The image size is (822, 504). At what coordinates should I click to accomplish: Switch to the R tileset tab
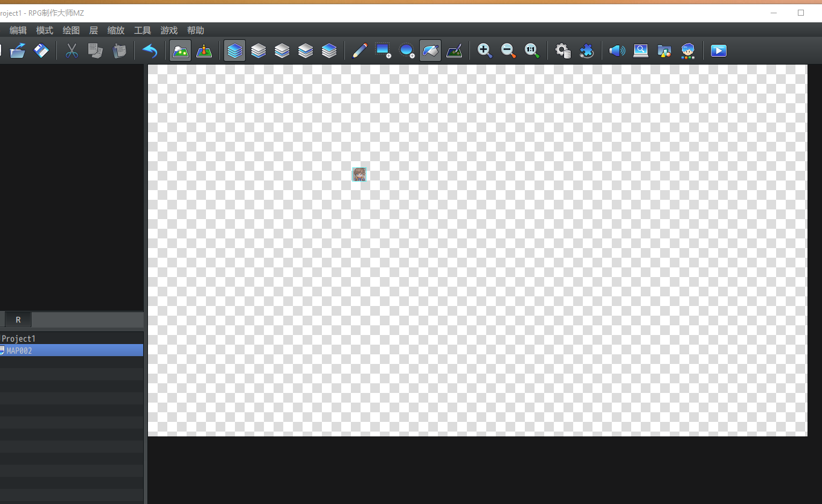[x=18, y=320]
